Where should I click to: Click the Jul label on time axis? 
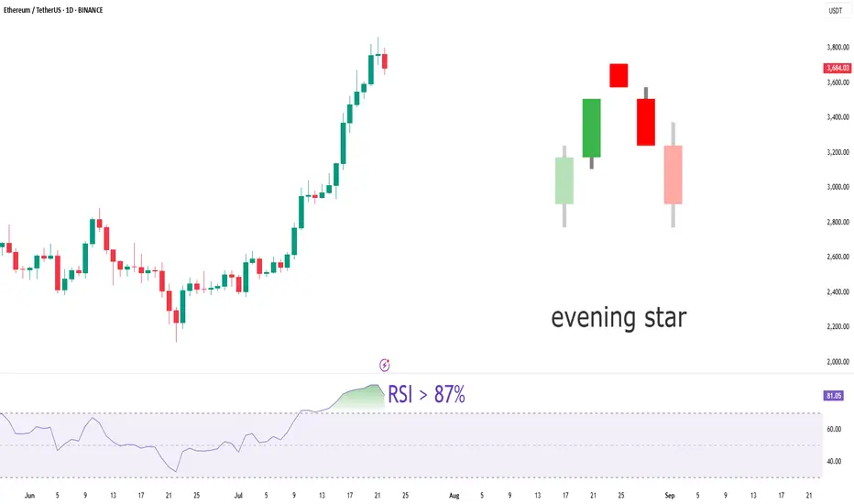pyautogui.click(x=238, y=495)
